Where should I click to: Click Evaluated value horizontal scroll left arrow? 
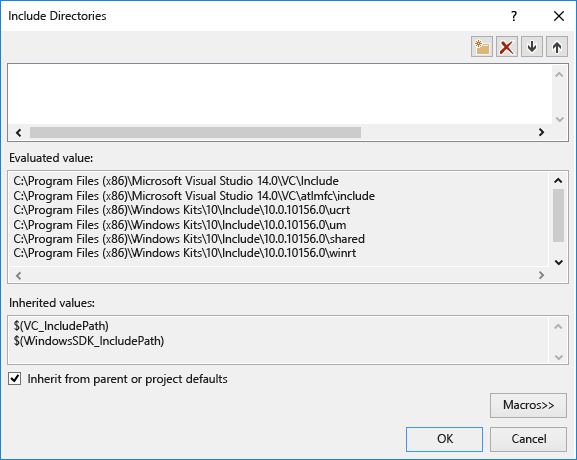click(19, 275)
